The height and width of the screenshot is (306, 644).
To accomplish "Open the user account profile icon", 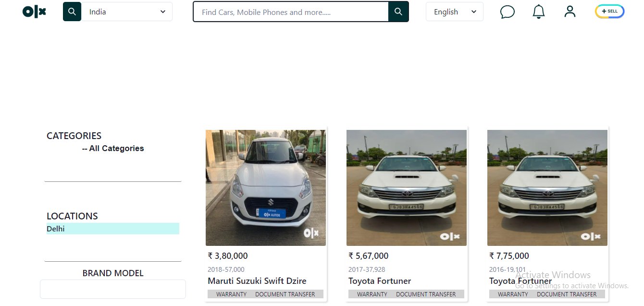I will 570,12.
